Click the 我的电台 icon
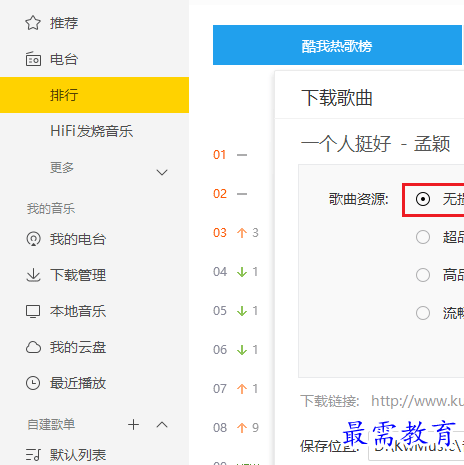 pyautogui.click(x=33, y=239)
